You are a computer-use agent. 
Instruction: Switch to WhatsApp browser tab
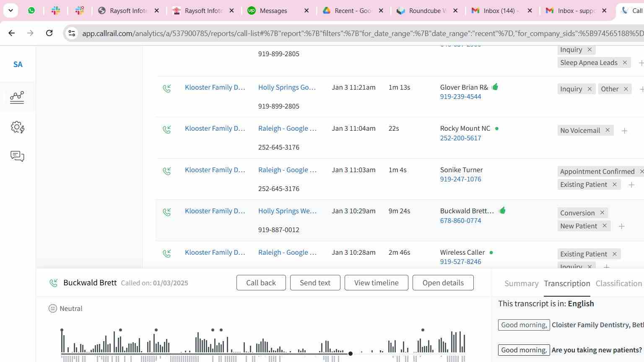click(x=31, y=10)
